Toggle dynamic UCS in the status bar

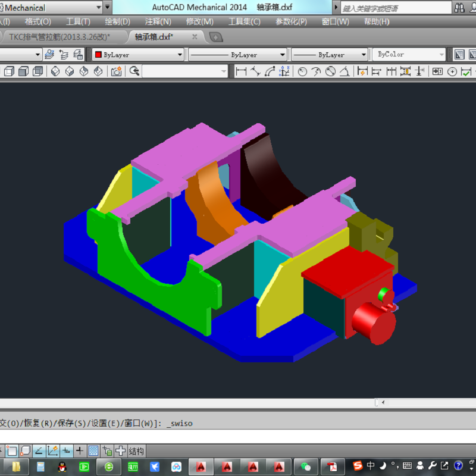point(53,451)
